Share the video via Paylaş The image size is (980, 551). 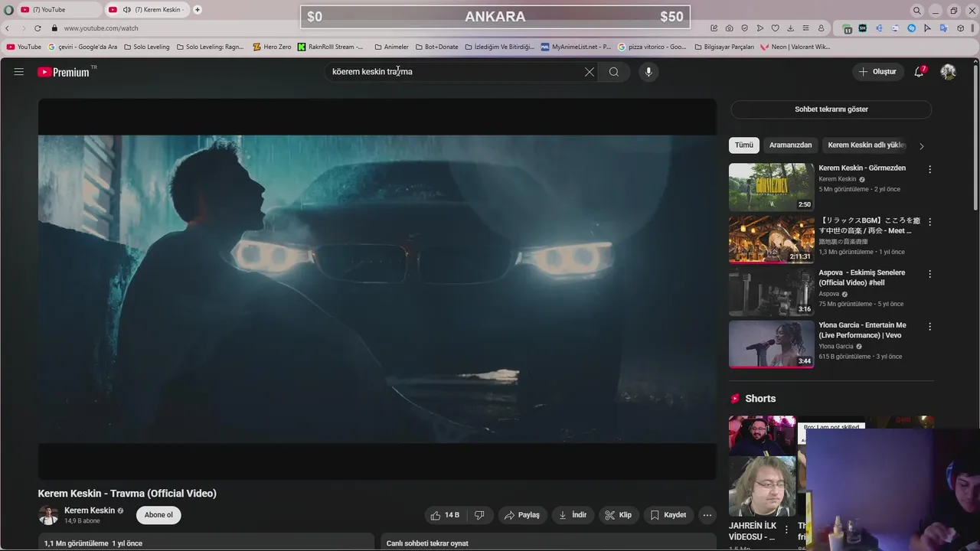tap(523, 515)
